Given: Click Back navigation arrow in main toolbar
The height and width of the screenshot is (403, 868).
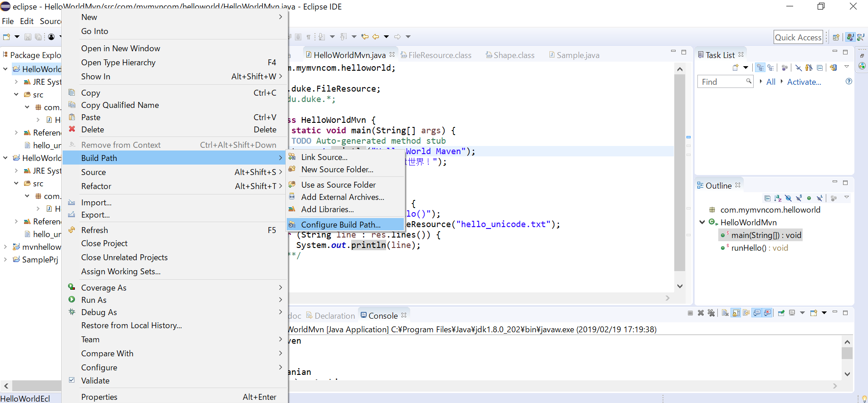Looking at the screenshot, I should tap(376, 37).
